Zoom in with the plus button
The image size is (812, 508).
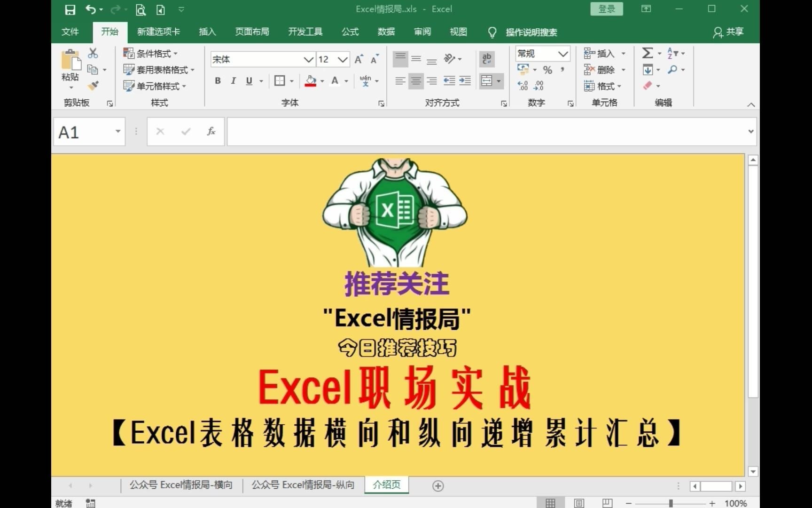point(712,503)
